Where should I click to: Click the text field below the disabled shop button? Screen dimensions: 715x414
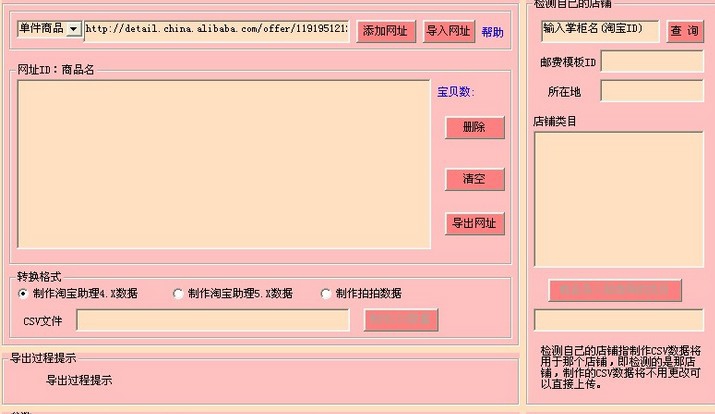coord(619,320)
